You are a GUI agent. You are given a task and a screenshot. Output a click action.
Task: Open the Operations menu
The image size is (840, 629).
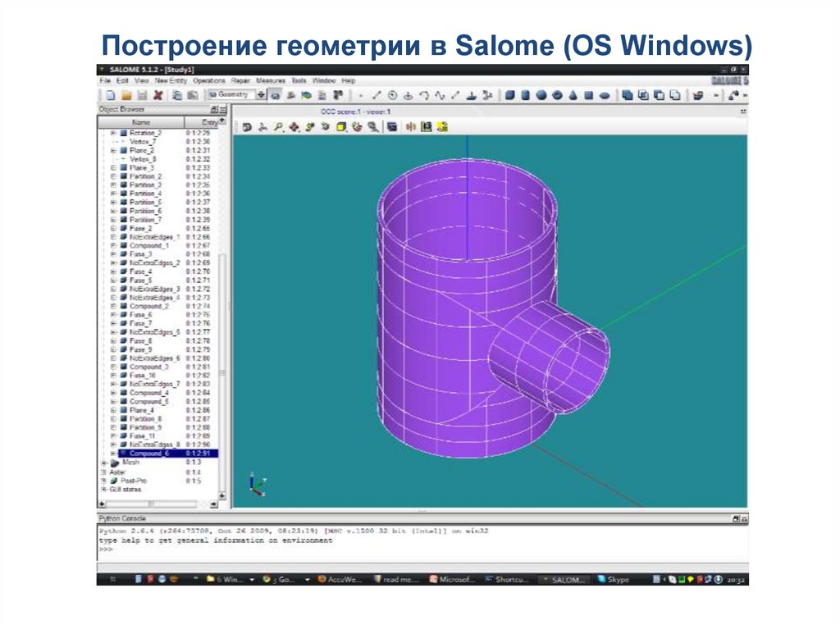tap(208, 81)
